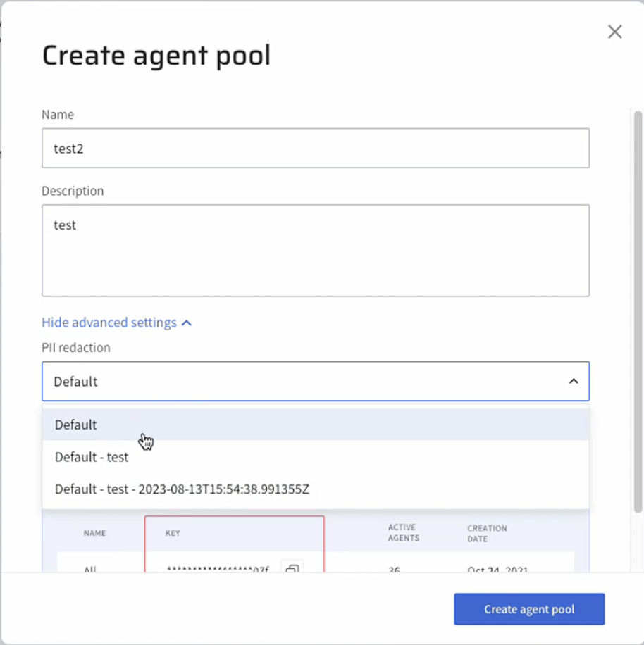This screenshot has height=645, width=644.
Task: Click the KEY column header
Action: point(173,533)
